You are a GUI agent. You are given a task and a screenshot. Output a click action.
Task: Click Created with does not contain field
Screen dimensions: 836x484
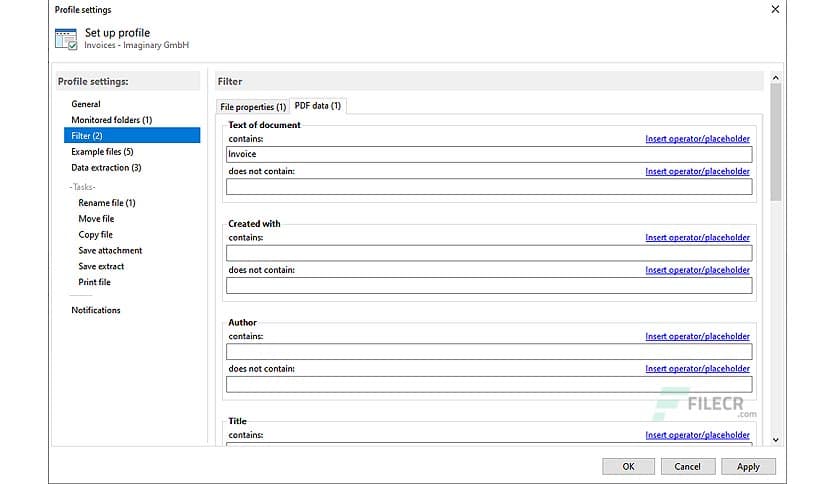tap(489, 286)
